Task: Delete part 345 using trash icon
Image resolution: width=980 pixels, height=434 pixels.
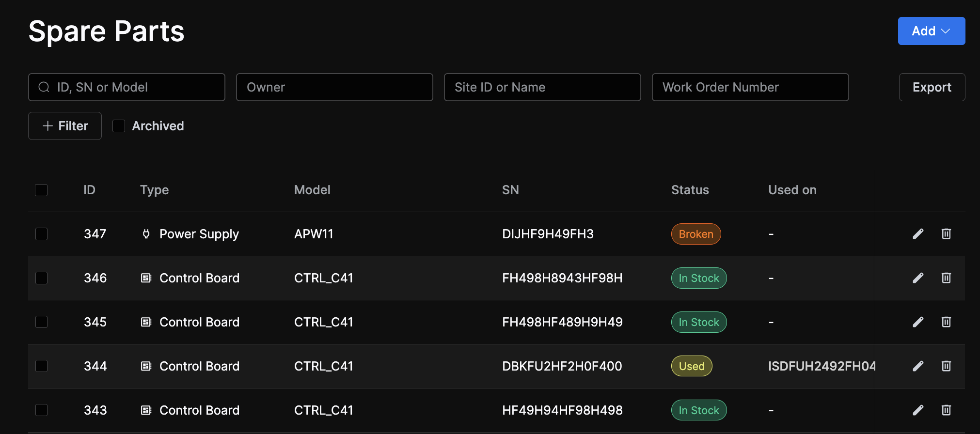Action: click(x=946, y=322)
